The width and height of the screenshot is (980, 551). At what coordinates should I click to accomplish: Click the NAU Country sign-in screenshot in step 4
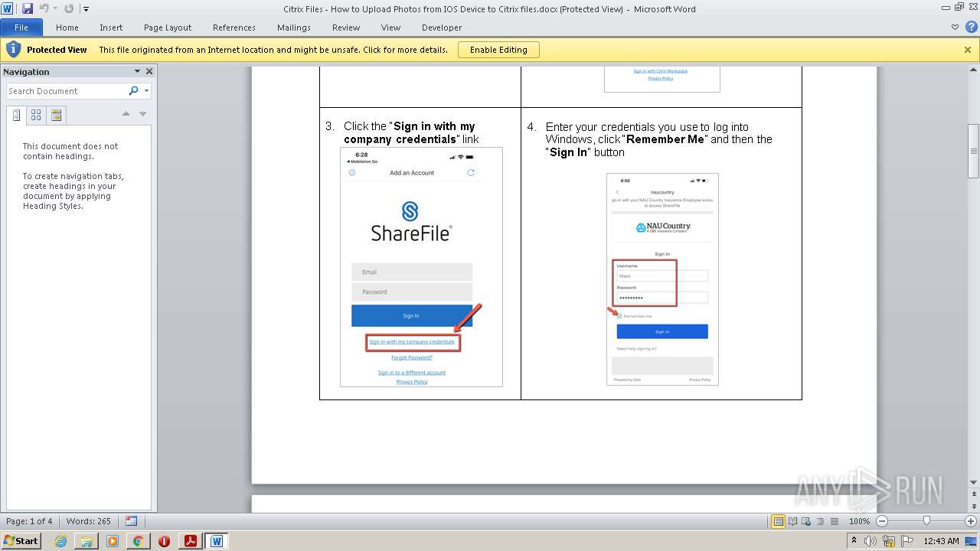(x=662, y=279)
